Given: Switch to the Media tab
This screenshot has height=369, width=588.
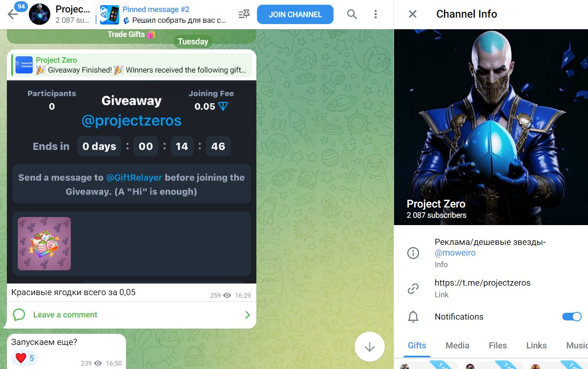Looking at the screenshot, I should [457, 345].
